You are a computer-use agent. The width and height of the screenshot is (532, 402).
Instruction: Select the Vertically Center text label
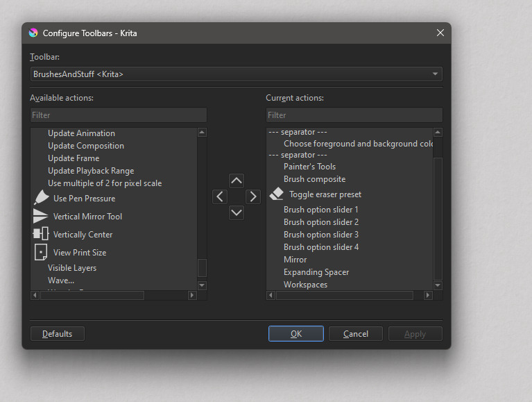(x=83, y=234)
